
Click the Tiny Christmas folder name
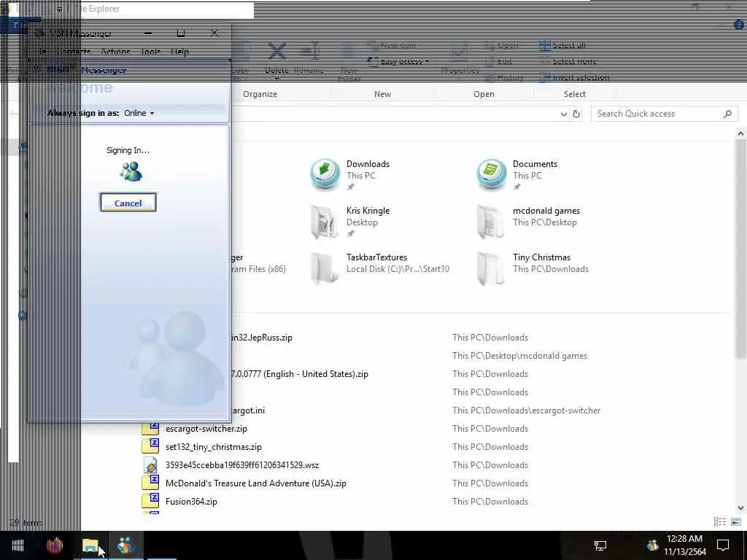pyautogui.click(x=541, y=257)
